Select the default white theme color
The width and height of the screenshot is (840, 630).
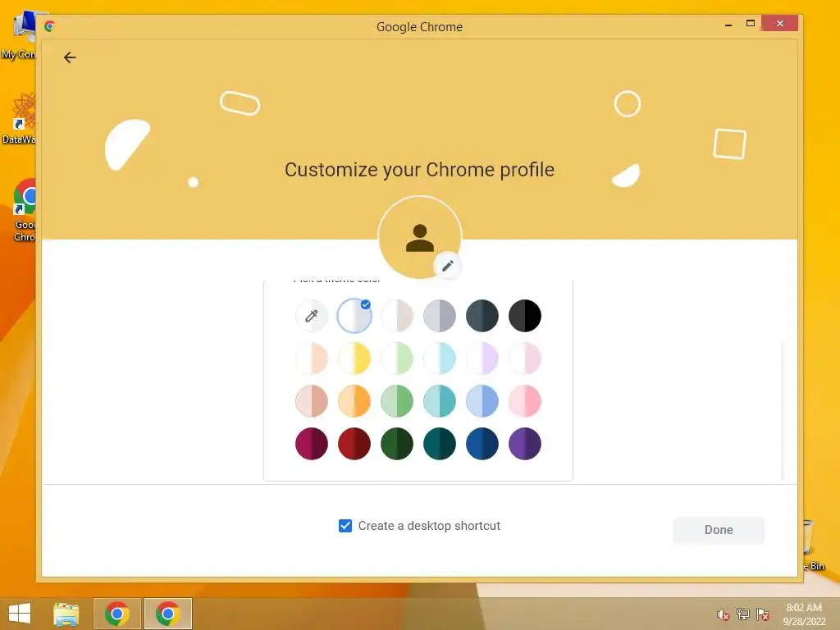354,316
